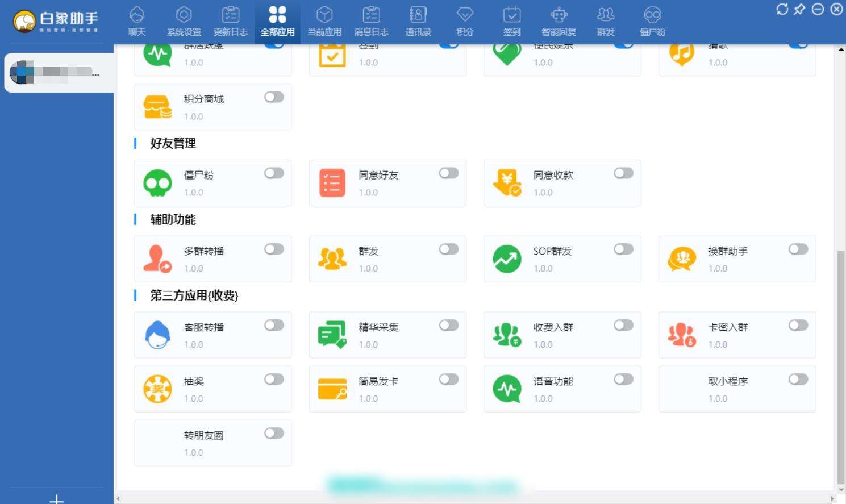The image size is (846, 504).
Task: Turn on 客服转播 switch
Action: coord(274,326)
